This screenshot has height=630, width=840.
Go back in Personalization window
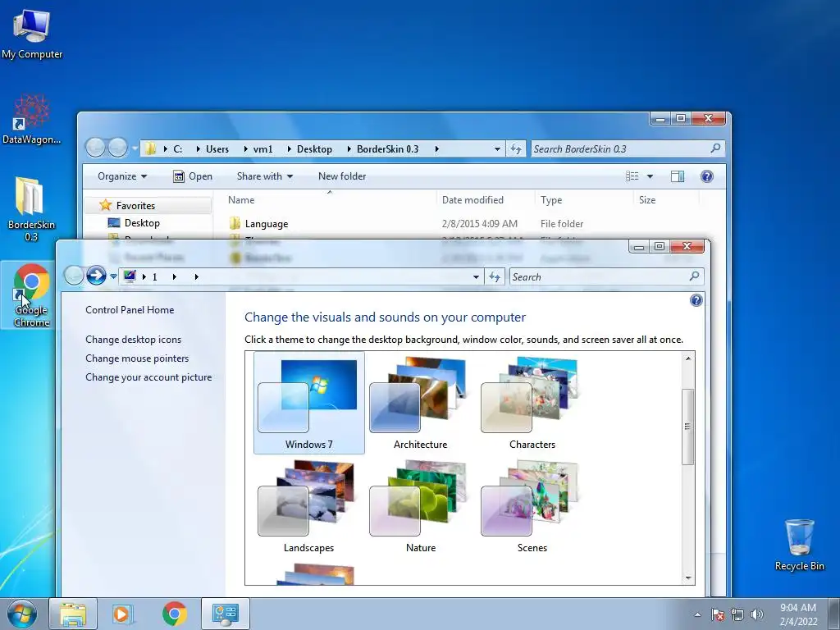tap(74, 276)
